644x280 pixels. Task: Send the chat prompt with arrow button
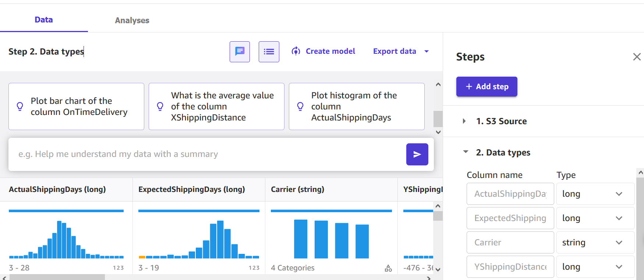pos(417,154)
